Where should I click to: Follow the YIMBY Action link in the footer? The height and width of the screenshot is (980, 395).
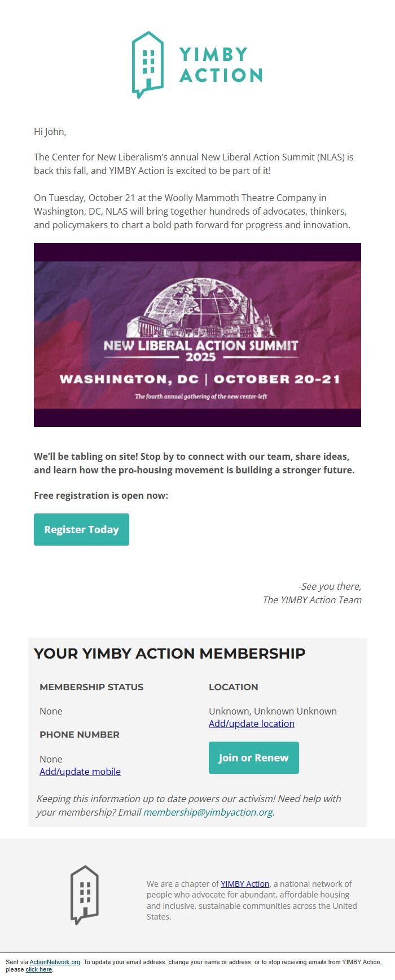point(245,884)
